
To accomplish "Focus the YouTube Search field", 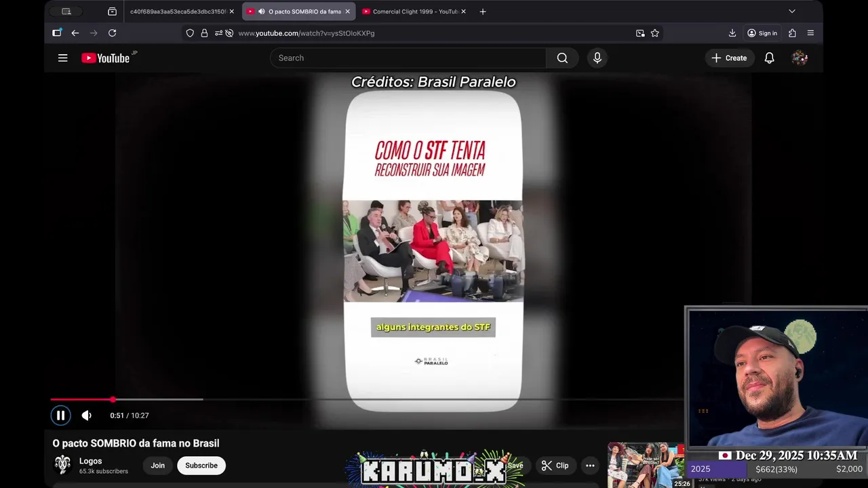I will pos(408,58).
